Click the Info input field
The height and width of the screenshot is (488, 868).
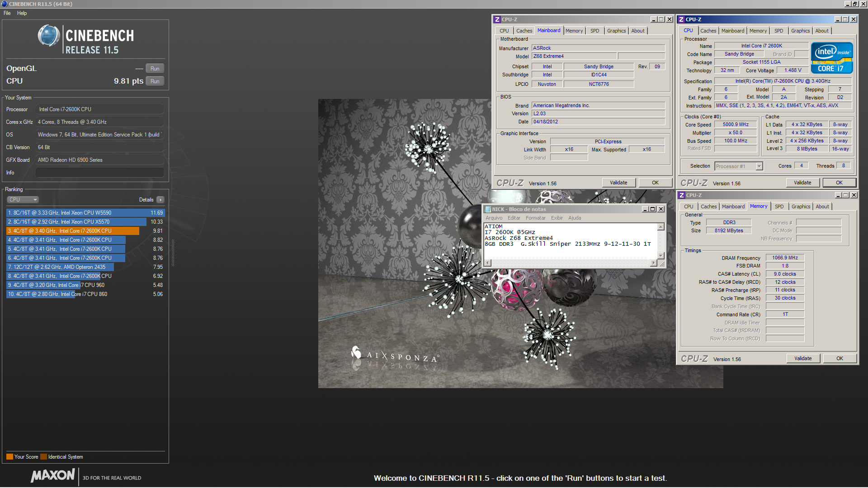(99, 173)
